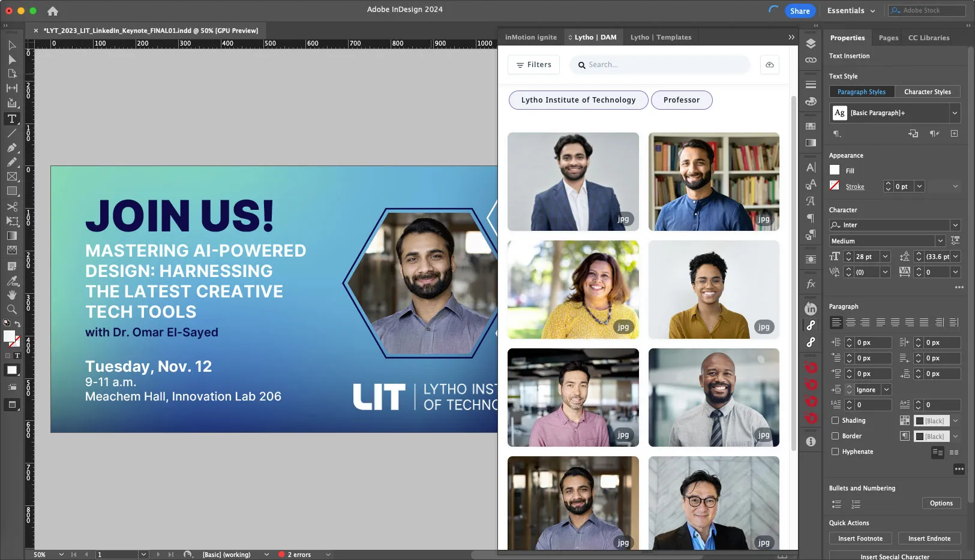Open the Pages panel tab
975x560 pixels.
[x=888, y=37]
